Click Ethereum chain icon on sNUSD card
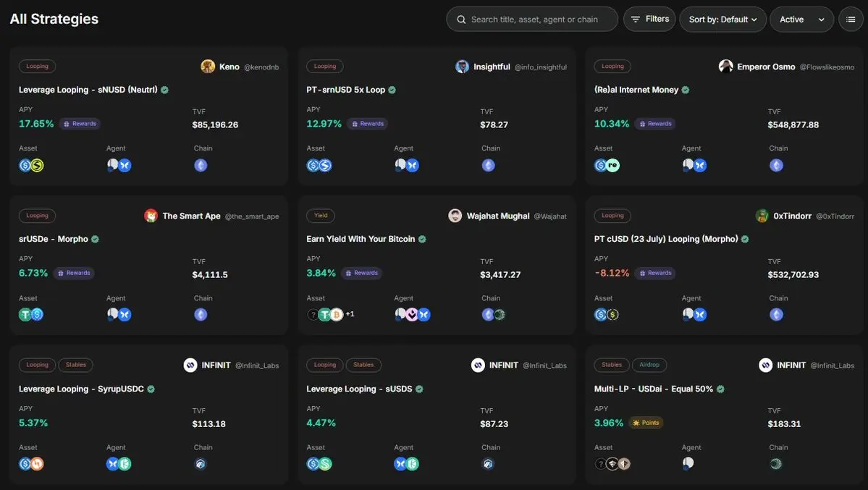868x490 pixels. point(201,165)
